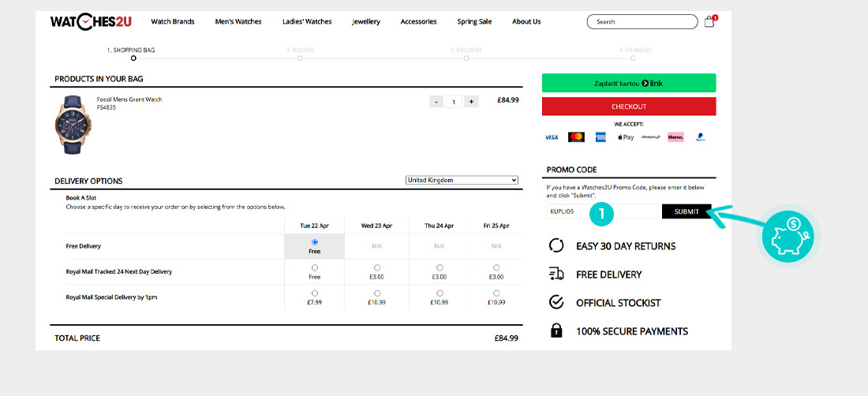
Task: Click the piggy bank savings icon
Action: 788,237
